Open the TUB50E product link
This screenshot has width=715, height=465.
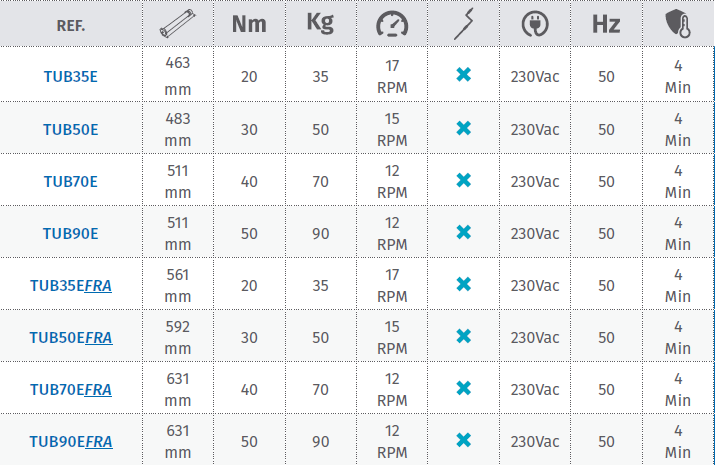pyautogui.click(x=70, y=129)
